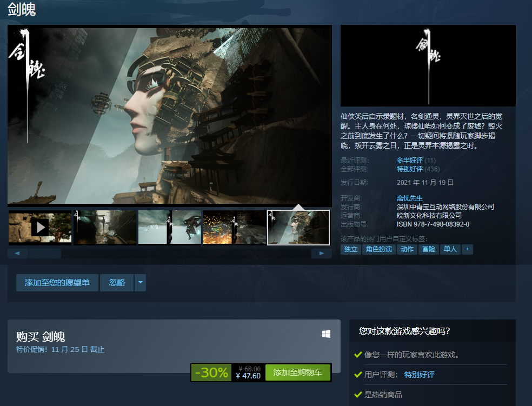Select the highlighted fifth screenshot thumbnail

(x=298, y=227)
